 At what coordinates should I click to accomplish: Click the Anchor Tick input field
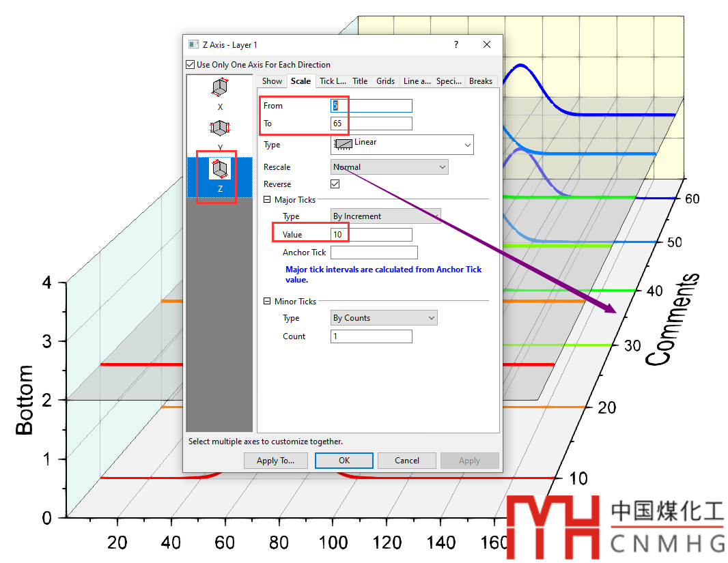coord(374,252)
